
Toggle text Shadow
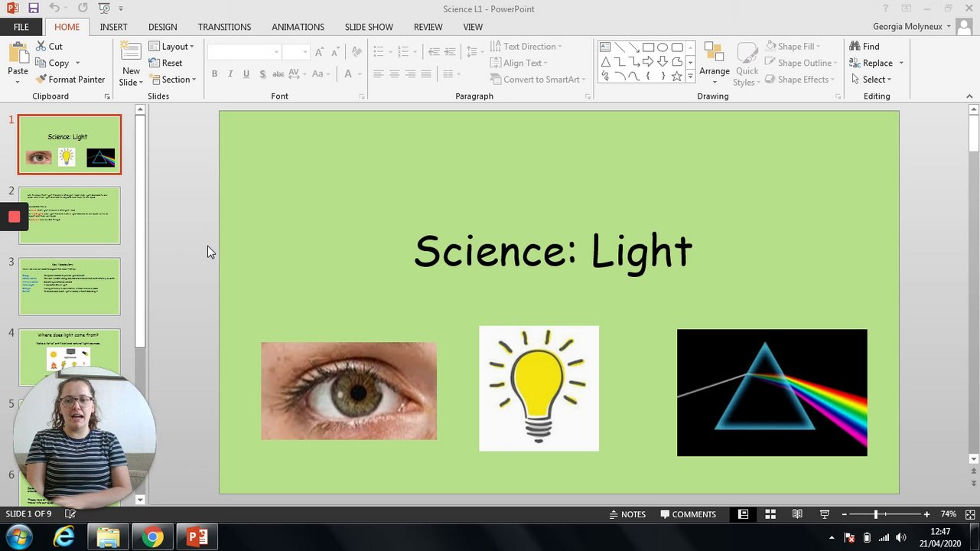262,74
